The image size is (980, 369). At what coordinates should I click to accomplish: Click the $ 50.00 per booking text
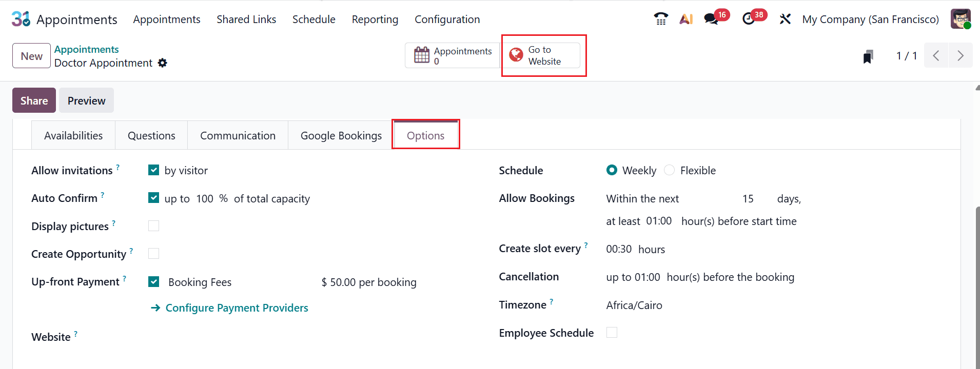click(369, 282)
